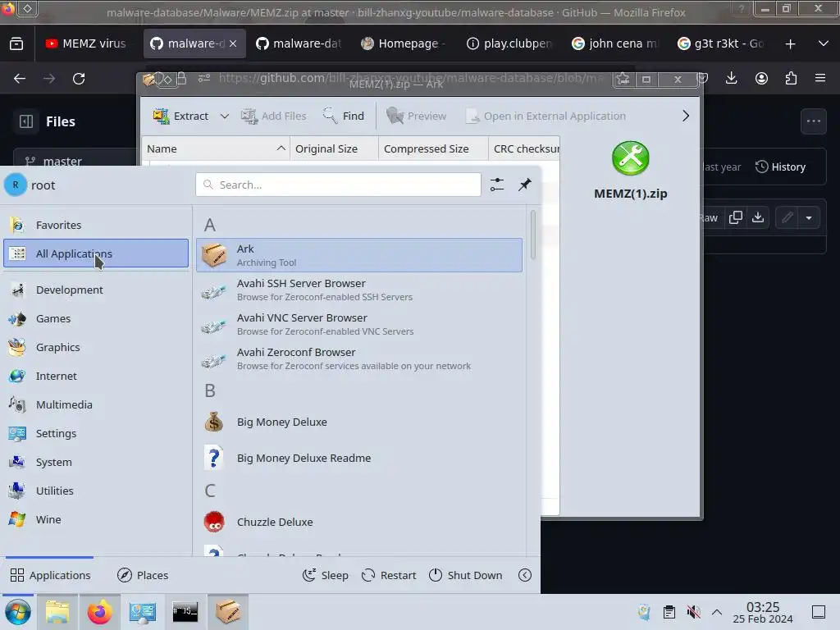The image size is (840, 630).
Task: Open GitHub file History link
Action: click(x=781, y=167)
